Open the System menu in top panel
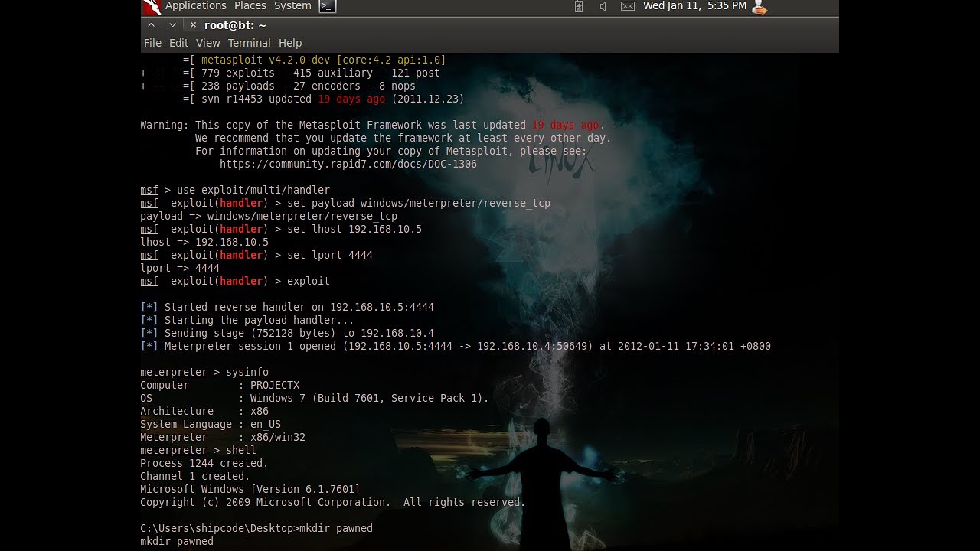This screenshot has height=551, width=980. click(292, 6)
